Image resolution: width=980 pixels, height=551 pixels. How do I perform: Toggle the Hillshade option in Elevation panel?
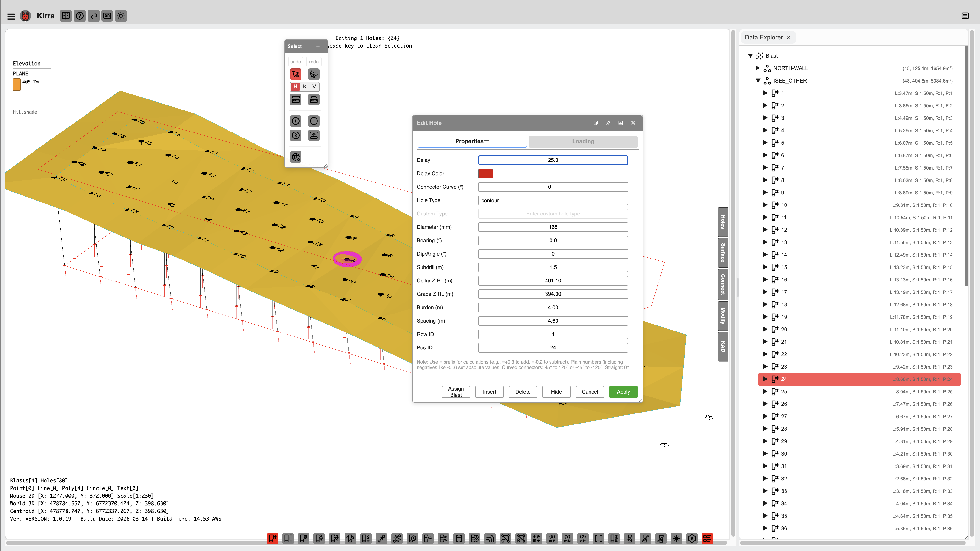[x=25, y=112]
